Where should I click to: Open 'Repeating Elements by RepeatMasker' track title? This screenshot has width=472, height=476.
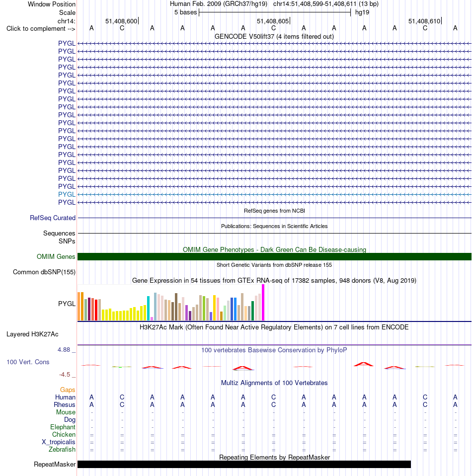pyautogui.click(x=274, y=457)
